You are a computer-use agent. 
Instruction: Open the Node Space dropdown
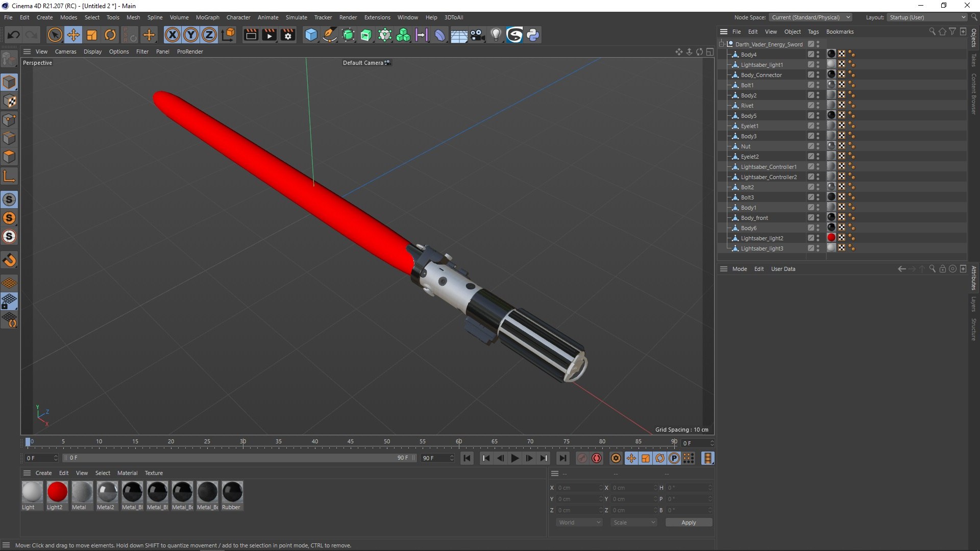pos(811,17)
